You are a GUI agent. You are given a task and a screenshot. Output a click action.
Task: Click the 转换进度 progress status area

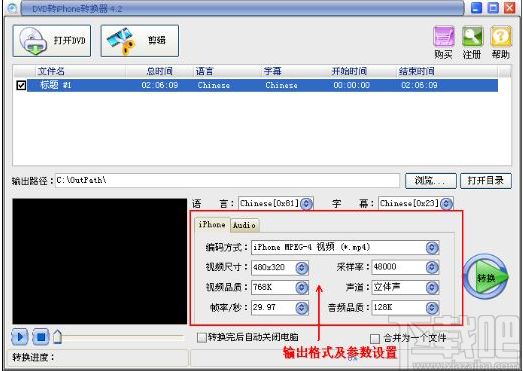click(97, 358)
